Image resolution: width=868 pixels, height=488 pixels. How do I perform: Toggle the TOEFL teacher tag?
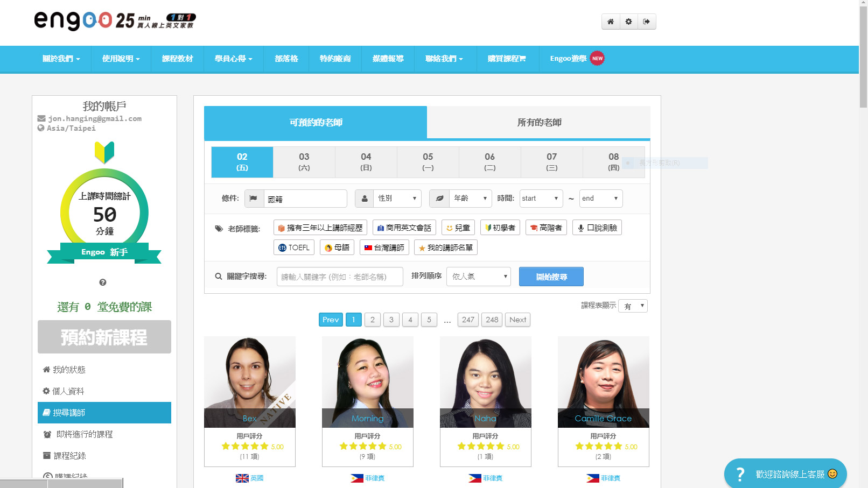point(294,247)
